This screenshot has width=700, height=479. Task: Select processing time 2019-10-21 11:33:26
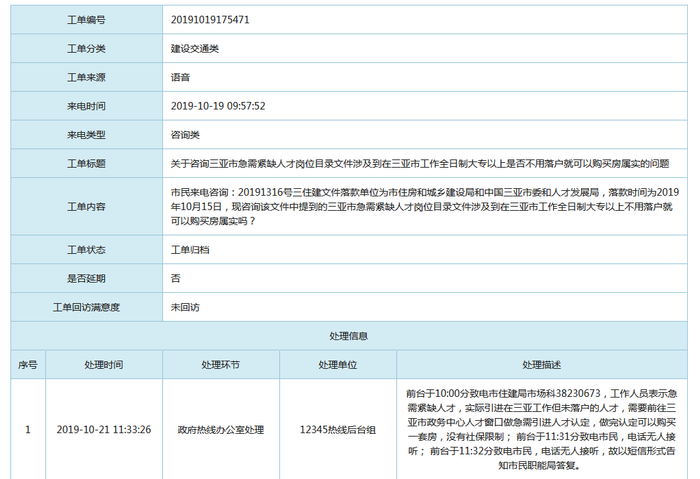tap(104, 429)
